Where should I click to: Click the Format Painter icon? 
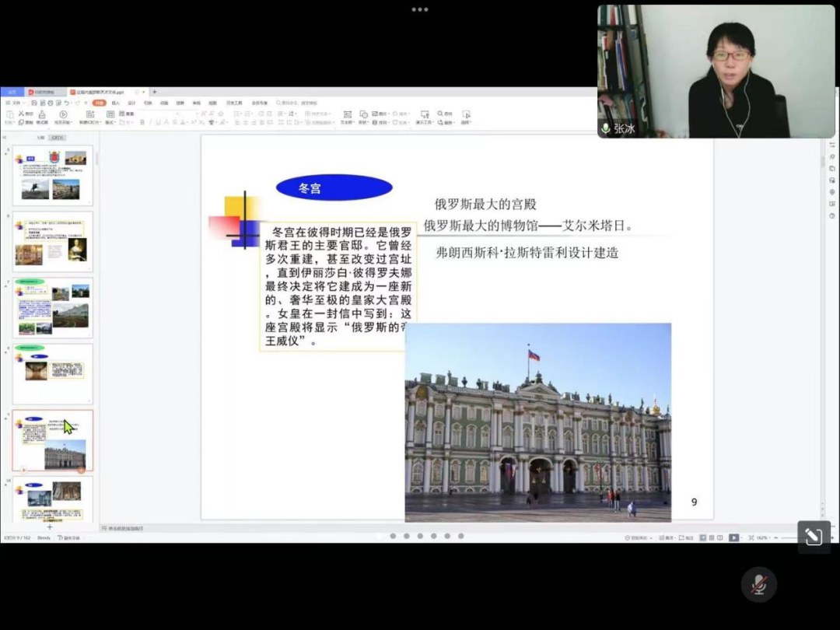point(42,114)
